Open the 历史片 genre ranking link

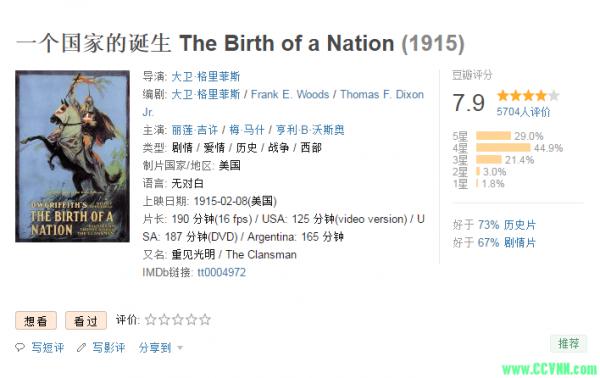(x=519, y=225)
